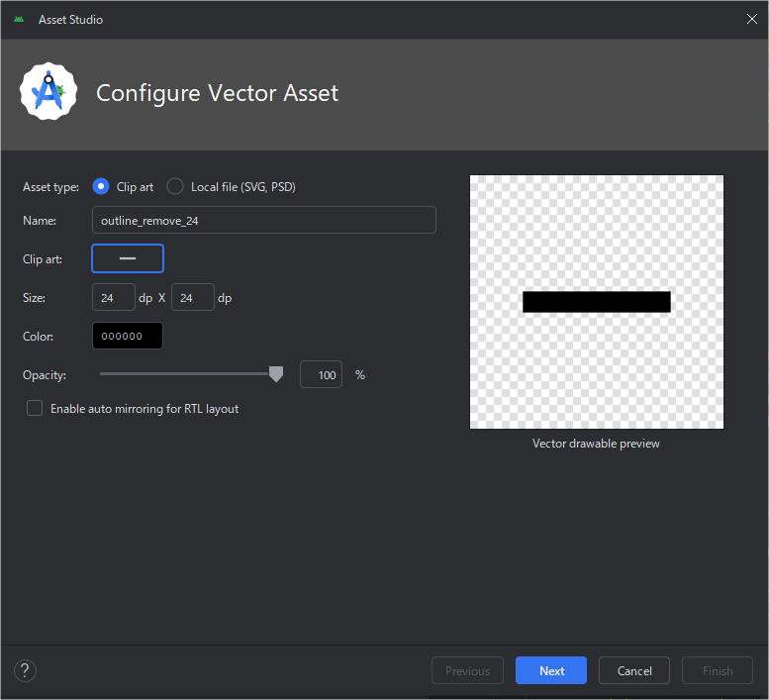
Task: Open help with the question mark icon
Action: pyautogui.click(x=25, y=670)
